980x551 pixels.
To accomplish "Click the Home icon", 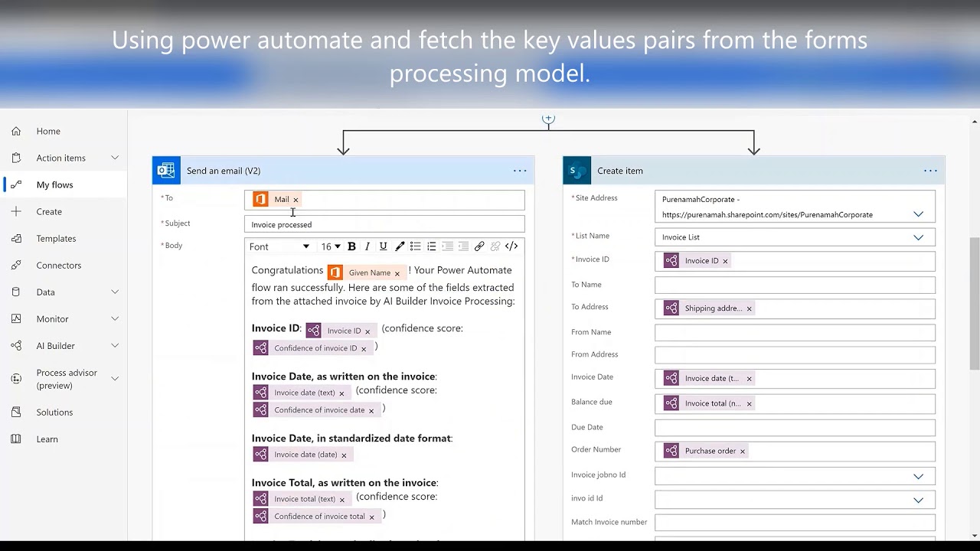I will click(16, 131).
